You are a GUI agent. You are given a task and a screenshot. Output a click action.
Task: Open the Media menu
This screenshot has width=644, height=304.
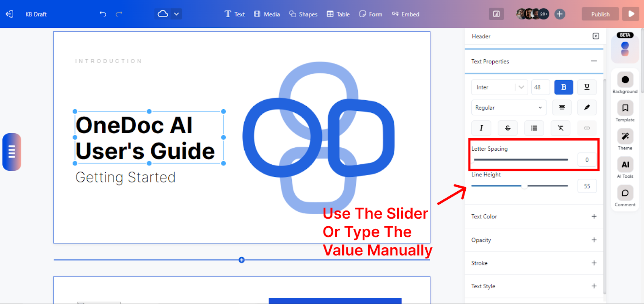point(267,14)
